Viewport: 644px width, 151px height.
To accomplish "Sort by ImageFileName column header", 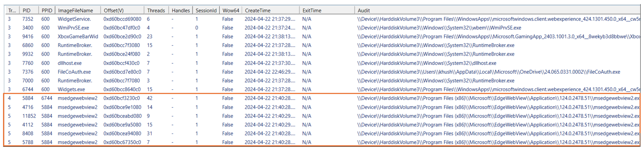I will click(75, 10).
